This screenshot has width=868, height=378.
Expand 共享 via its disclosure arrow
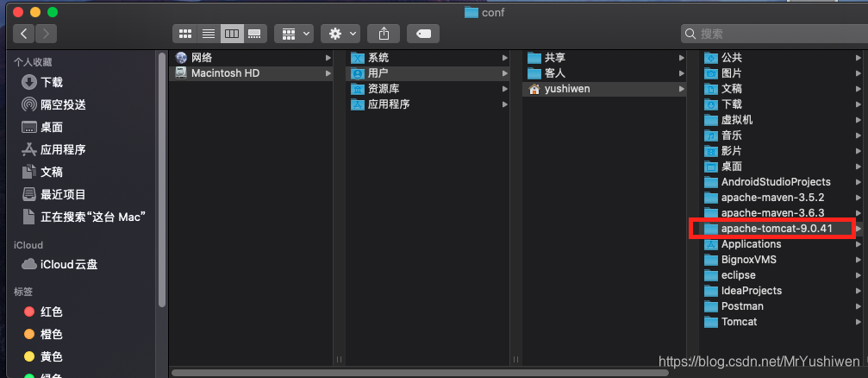pyautogui.click(x=682, y=58)
